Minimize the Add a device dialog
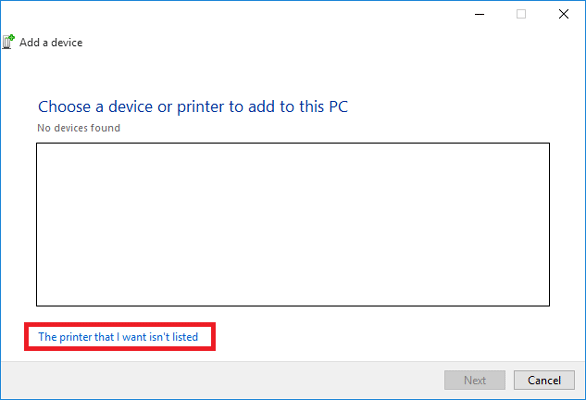 point(479,14)
